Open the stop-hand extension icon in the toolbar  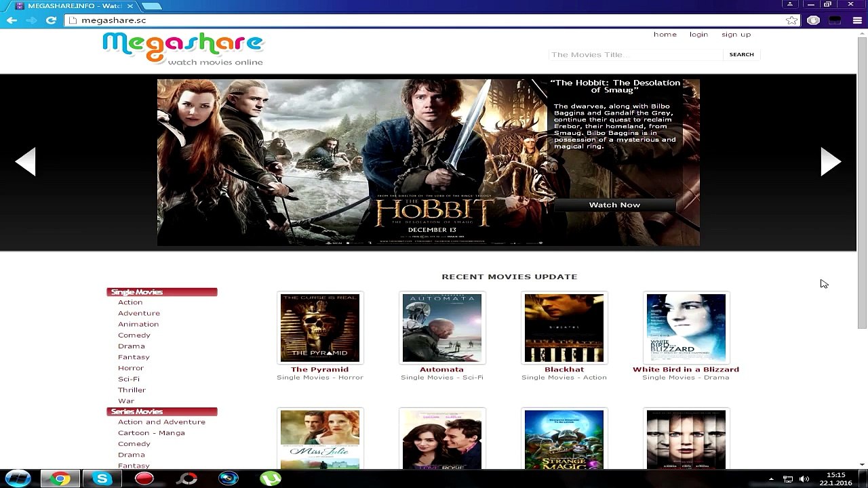(813, 20)
